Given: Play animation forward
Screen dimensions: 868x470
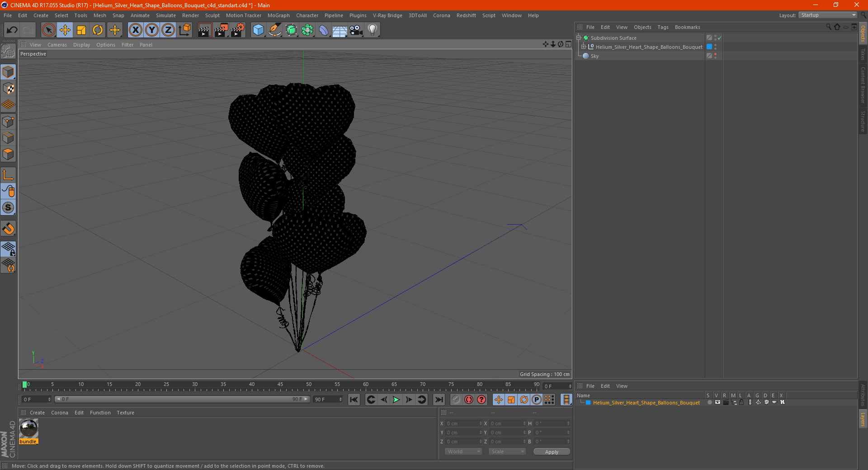Looking at the screenshot, I should tap(396, 399).
